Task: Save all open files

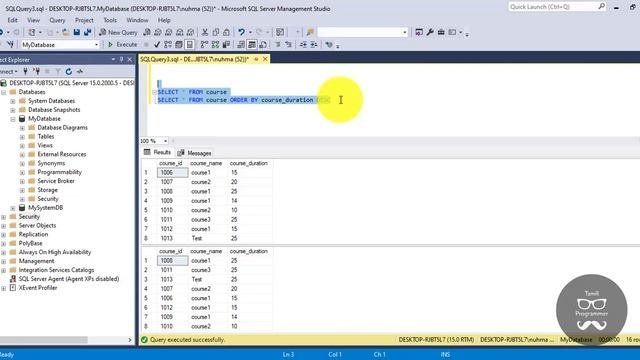Action: tap(87, 32)
